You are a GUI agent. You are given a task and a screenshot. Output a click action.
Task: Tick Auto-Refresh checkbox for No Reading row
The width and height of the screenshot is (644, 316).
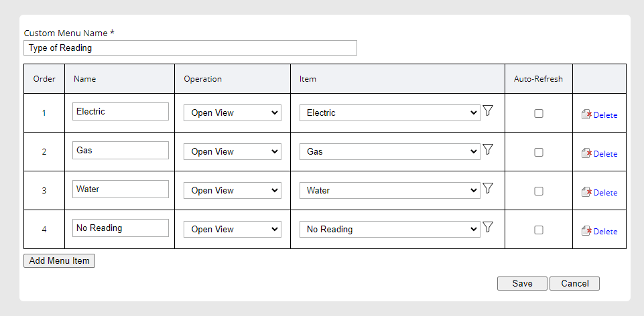[x=539, y=230]
